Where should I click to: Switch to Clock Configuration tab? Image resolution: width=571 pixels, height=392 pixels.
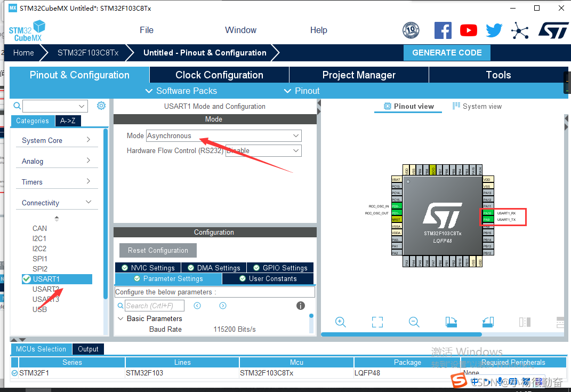[x=219, y=75]
